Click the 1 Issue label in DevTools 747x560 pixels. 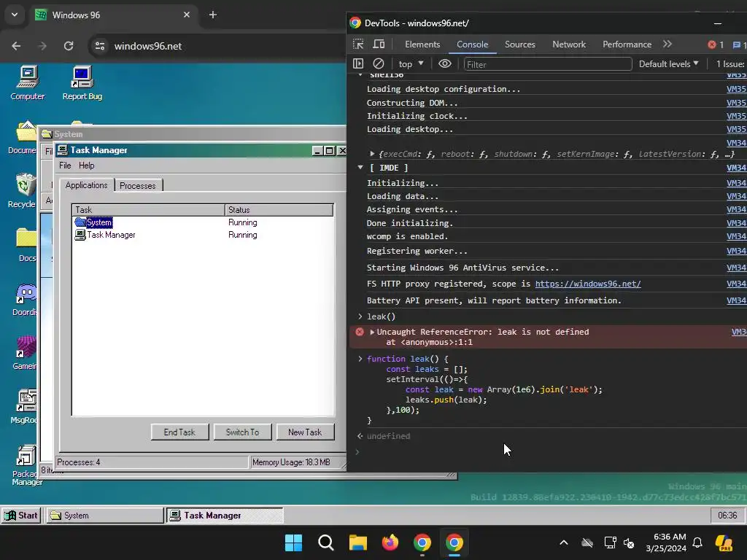coord(731,64)
